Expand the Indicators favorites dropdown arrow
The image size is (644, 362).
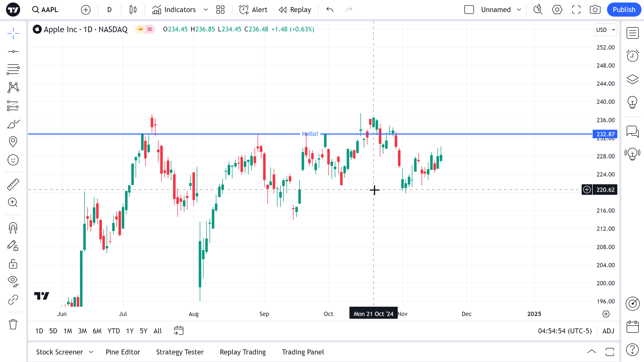coord(206,10)
